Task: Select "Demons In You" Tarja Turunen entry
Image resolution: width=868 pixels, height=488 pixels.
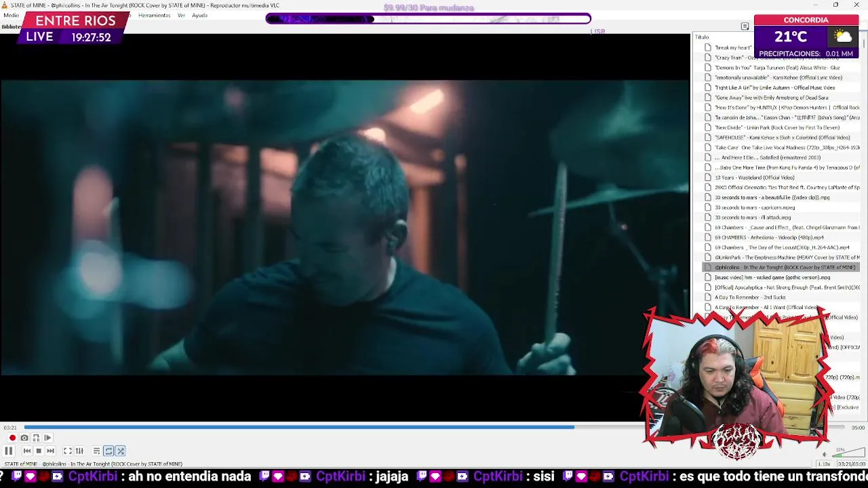Action: point(781,68)
